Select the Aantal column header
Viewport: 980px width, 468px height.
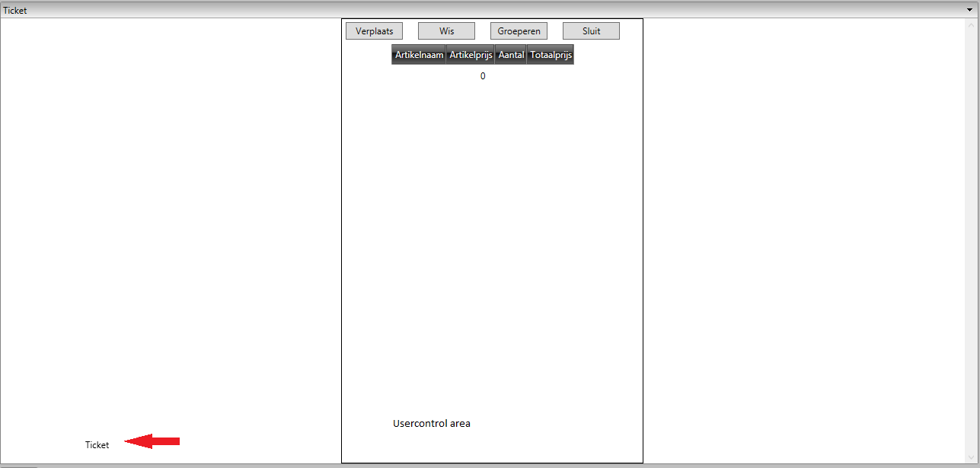click(x=511, y=55)
